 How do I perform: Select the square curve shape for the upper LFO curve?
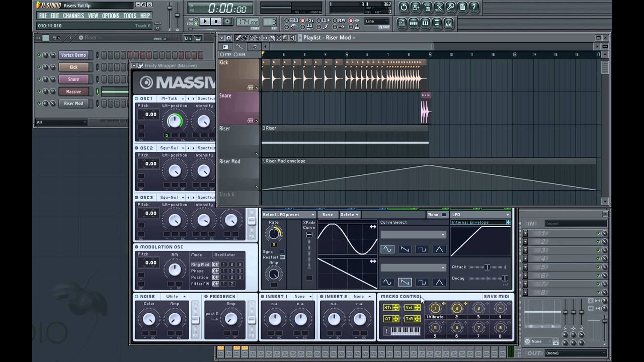(x=422, y=249)
